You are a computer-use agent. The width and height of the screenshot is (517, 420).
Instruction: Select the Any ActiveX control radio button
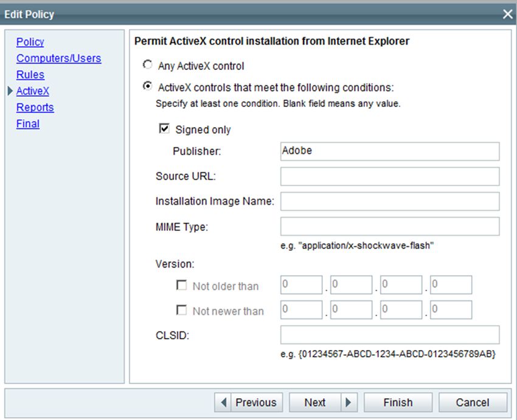pyautogui.click(x=147, y=64)
